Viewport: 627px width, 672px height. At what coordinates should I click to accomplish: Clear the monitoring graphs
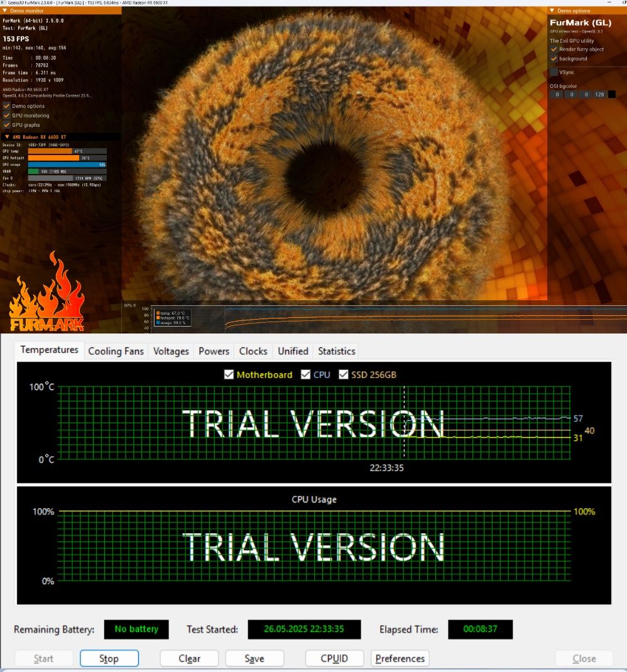pyautogui.click(x=189, y=658)
